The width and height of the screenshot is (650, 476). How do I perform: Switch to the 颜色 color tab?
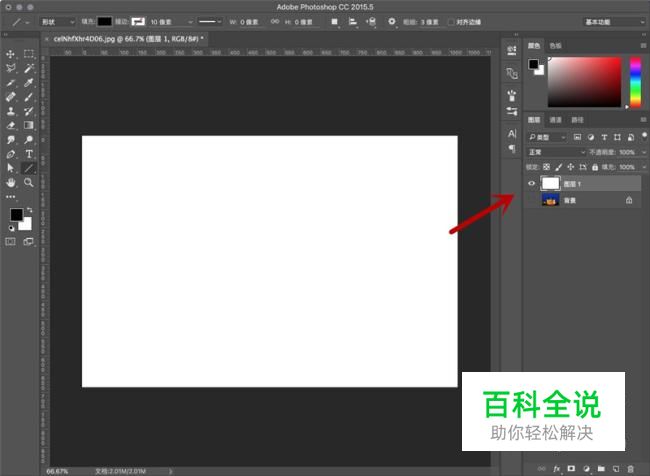[534, 46]
